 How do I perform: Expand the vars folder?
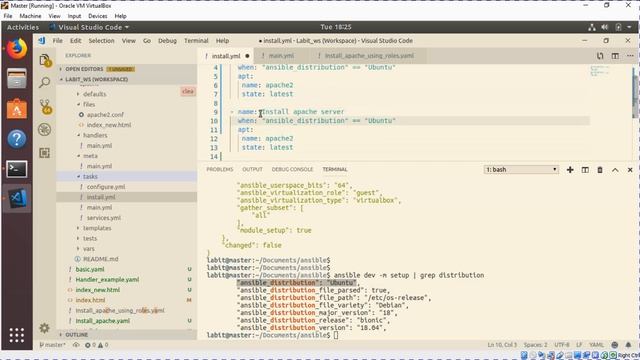(x=89, y=249)
